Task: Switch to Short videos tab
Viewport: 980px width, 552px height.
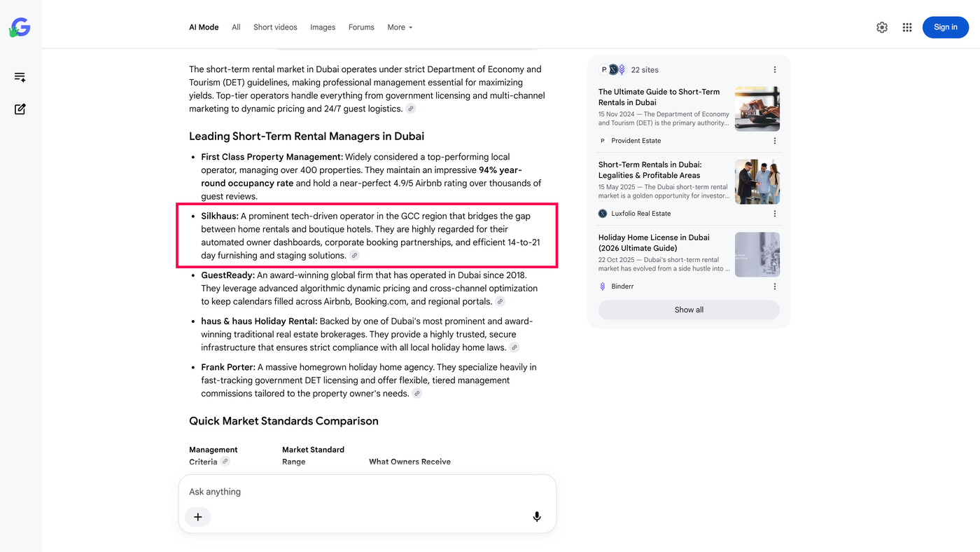Action: (275, 27)
